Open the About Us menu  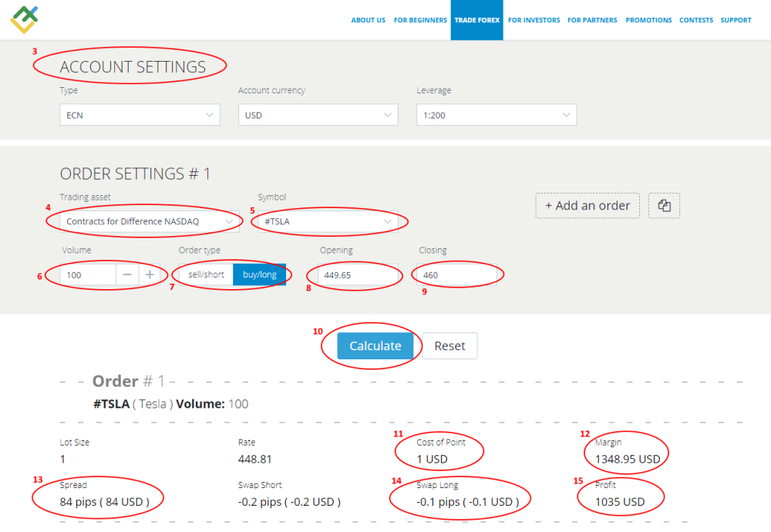(368, 20)
